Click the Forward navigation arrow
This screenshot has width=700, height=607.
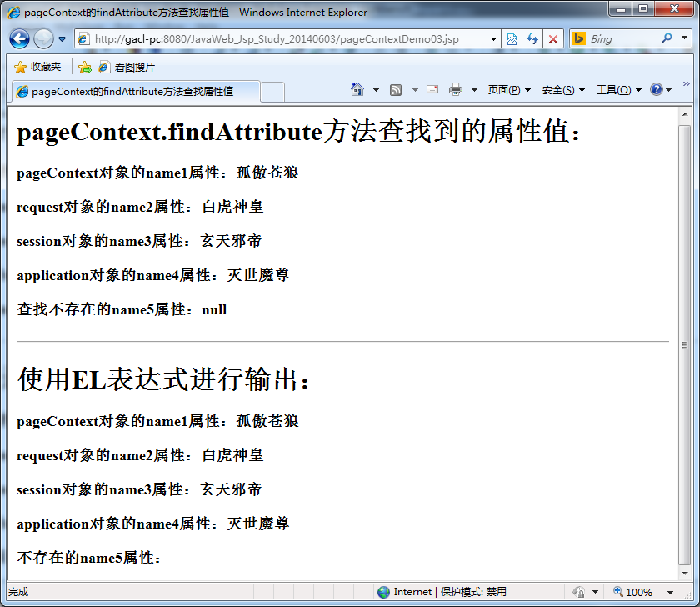[43, 39]
